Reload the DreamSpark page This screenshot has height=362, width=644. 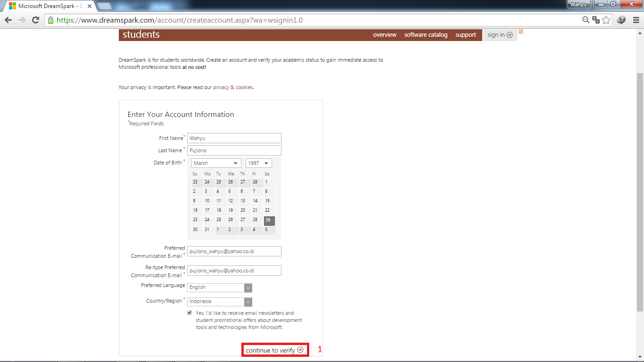35,20
